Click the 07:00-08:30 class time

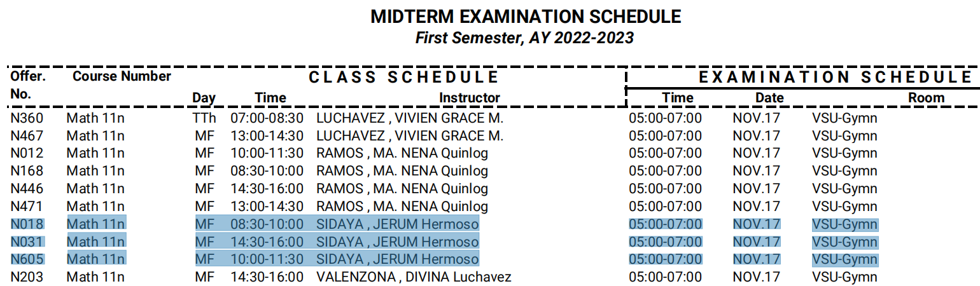[267, 118]
